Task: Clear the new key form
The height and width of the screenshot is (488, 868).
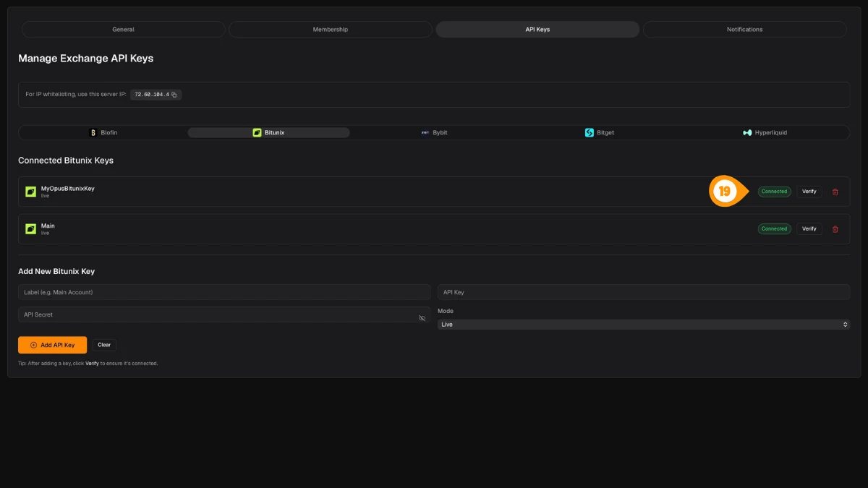Action: coord(104,345)
